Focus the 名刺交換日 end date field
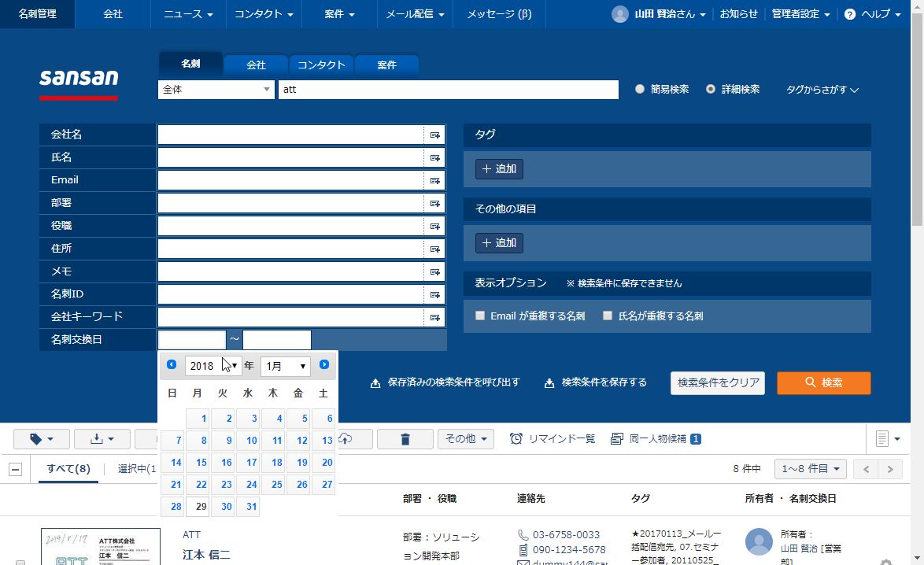The width and height of the screenshot is (924, 565). [277, 340]
